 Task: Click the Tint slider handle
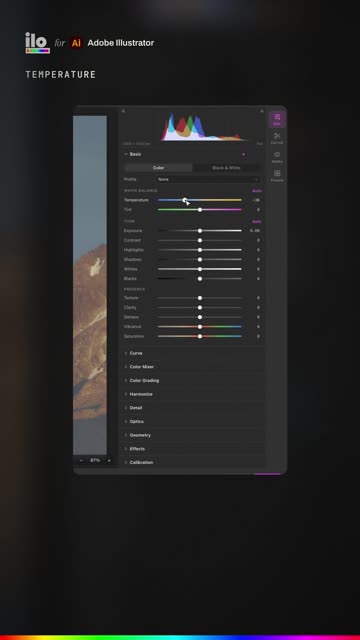[200, 209]
